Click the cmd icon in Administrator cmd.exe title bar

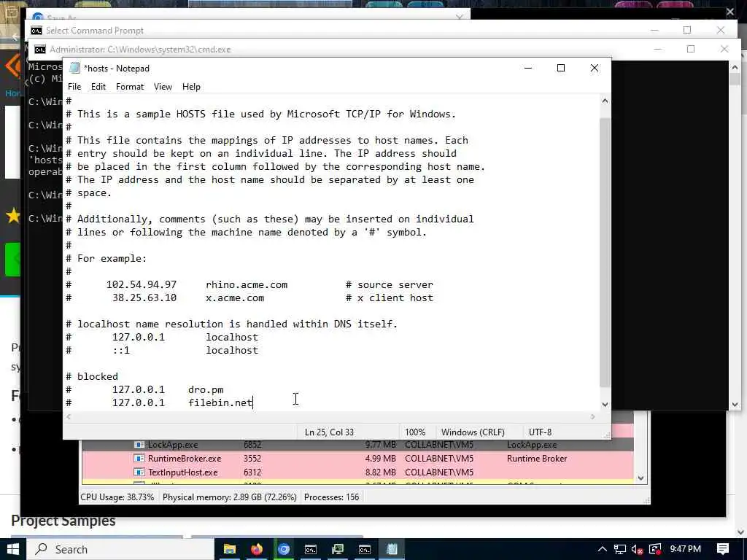(x=40, y=50)
